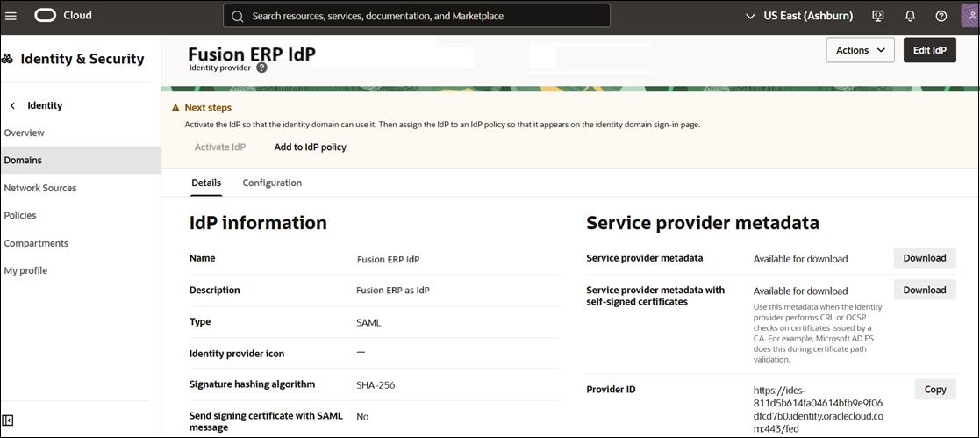
Task: Click the 'Signature hashing algorithm' label
Action: [252, 384]
